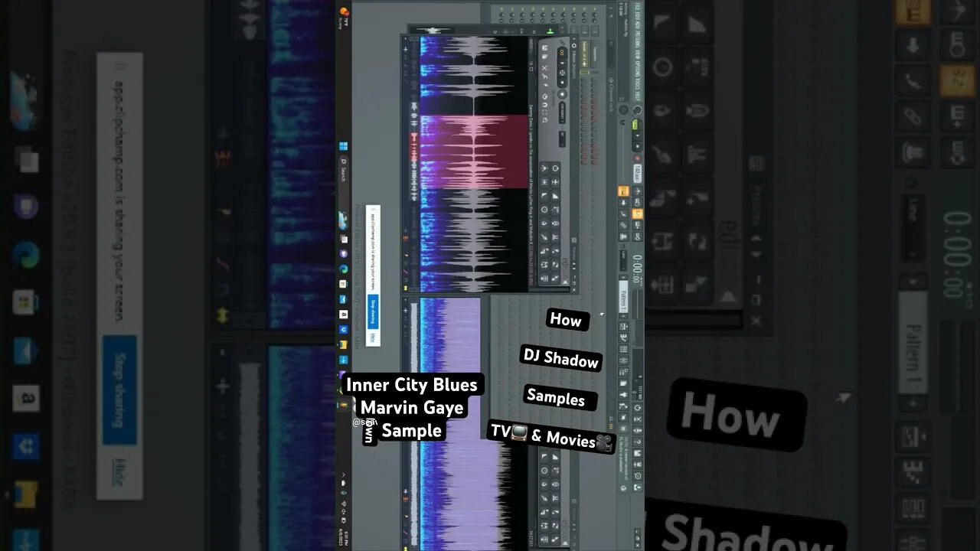Click the Hide link in sharing popup
This screenshot has width=980, height=551.
click(373, 336)
